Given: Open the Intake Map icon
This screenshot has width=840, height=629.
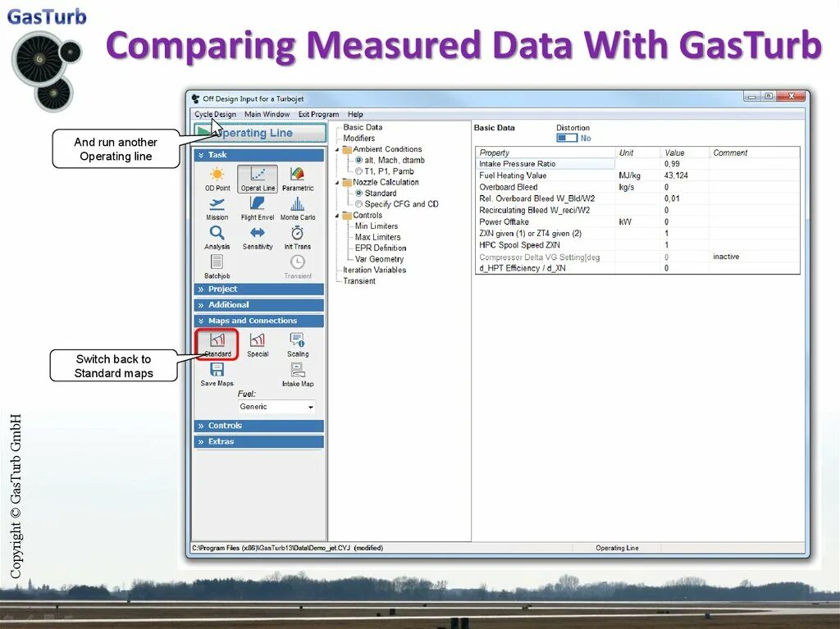Looking at the screenshot, I should point(297,374).
